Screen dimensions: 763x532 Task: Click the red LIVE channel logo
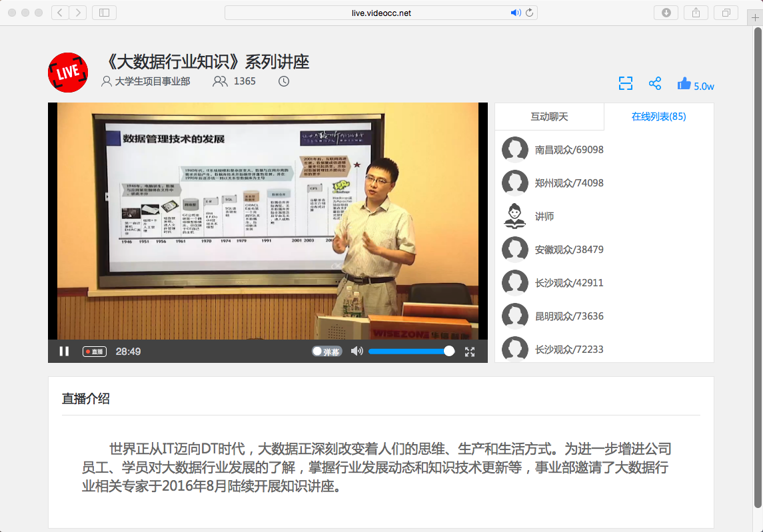tap(68, 73)
